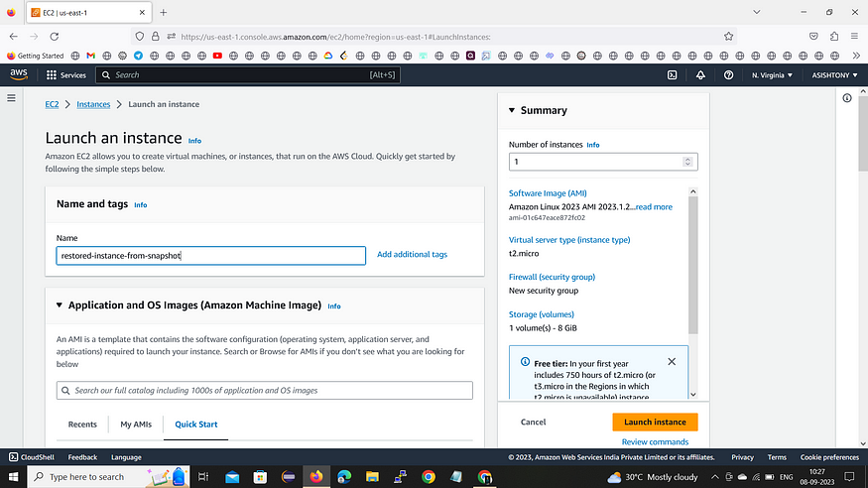
Task: Open the Review commands link
Action: point(655,441)
